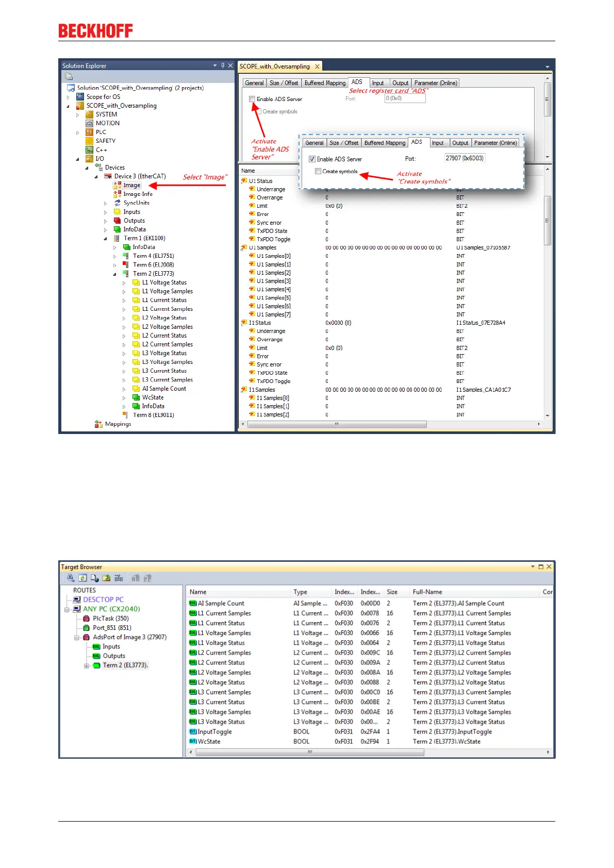This screenshot has width=614, height=868.
Task: Expand L1 Voltage Samples in the tree
Action: pos(124,291)
